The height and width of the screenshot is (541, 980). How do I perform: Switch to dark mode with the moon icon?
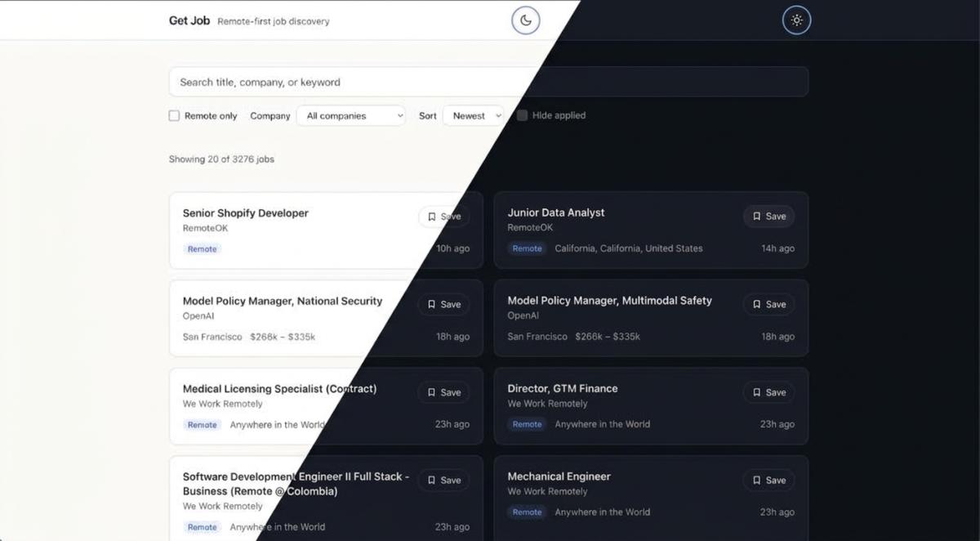[526, 20]
